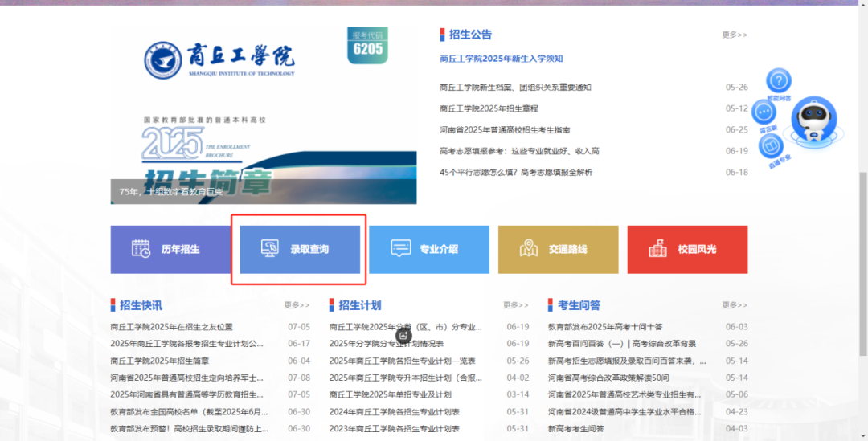Screen dimensions: 868x441
Task: Open the 招生公告 section heading
Action: (x=470, y=35)
